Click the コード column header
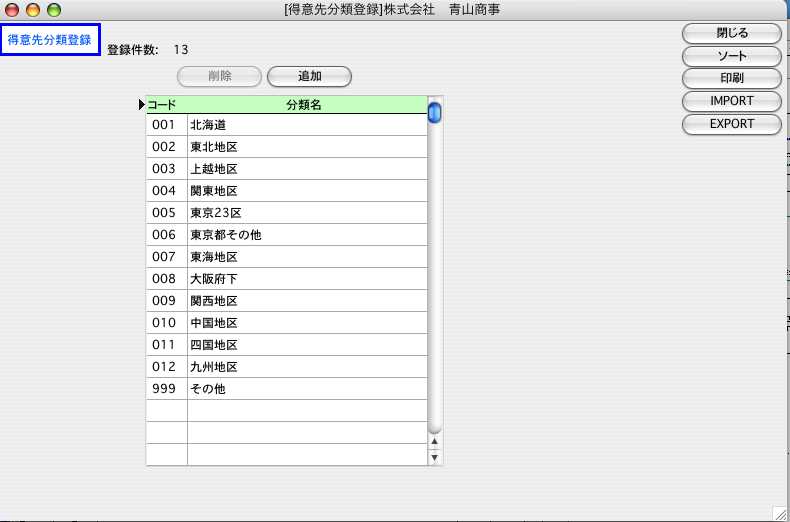Screen dimensions: 790x522 [163, 104]
